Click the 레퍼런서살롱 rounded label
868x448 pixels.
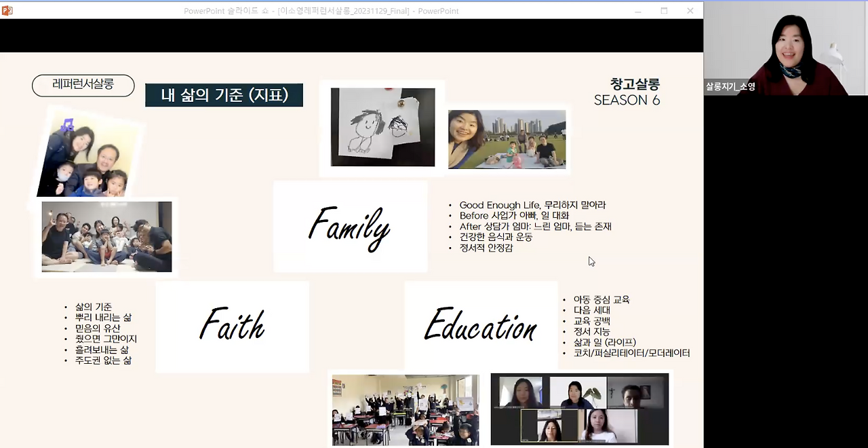pos(83,85)
